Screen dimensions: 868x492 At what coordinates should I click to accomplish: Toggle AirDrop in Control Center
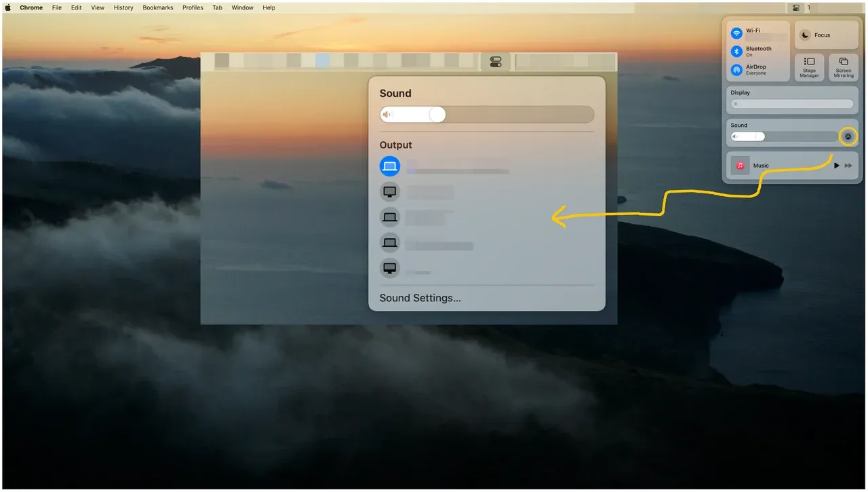click(x=736, y=70)
